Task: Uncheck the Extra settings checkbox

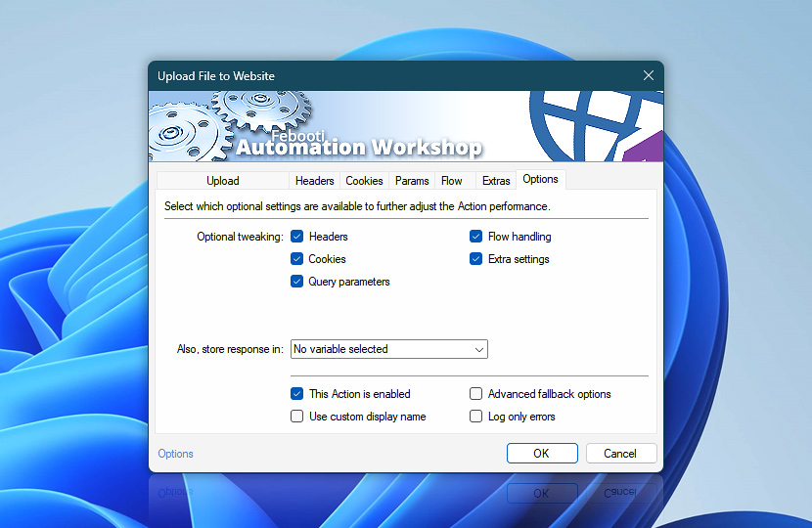Action: (475, 259)
